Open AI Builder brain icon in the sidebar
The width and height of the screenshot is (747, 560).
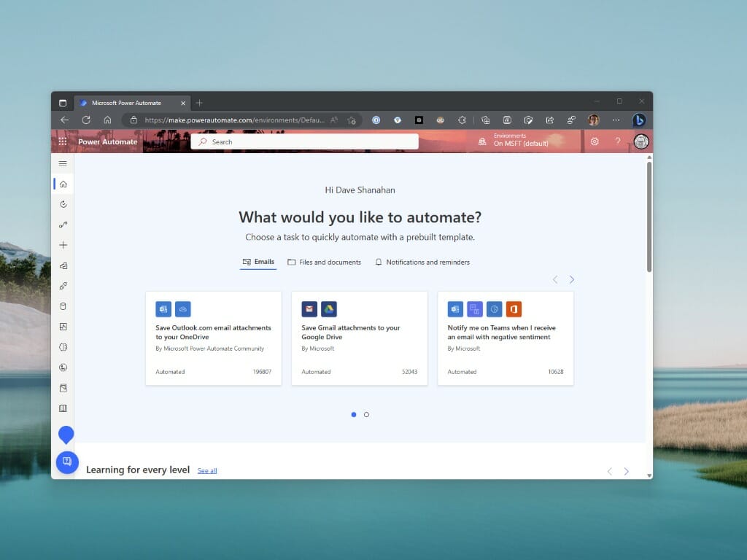point(63,347)
